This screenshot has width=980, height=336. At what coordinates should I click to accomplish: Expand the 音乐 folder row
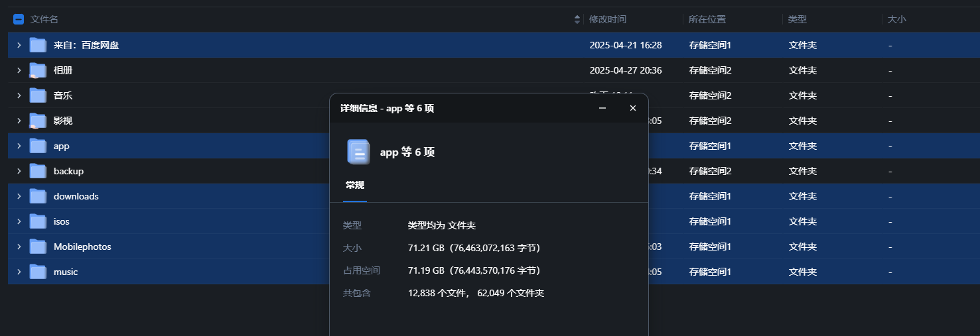point(19,95)
